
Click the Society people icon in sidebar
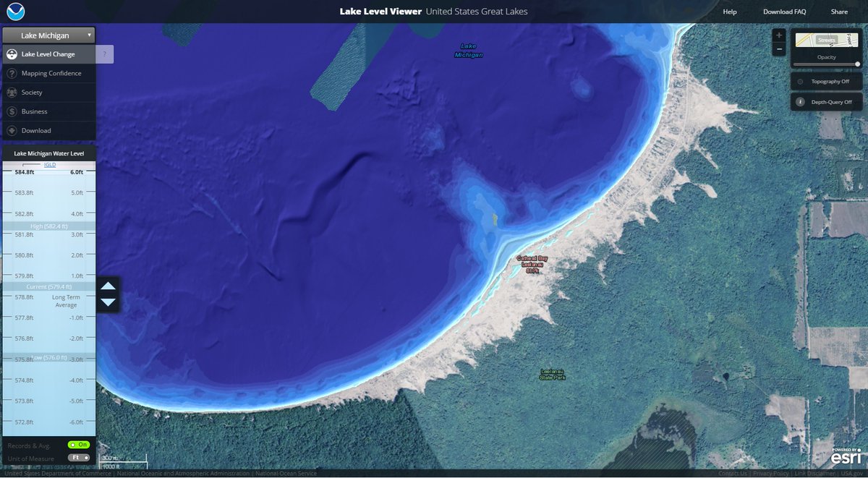(12, 93)
